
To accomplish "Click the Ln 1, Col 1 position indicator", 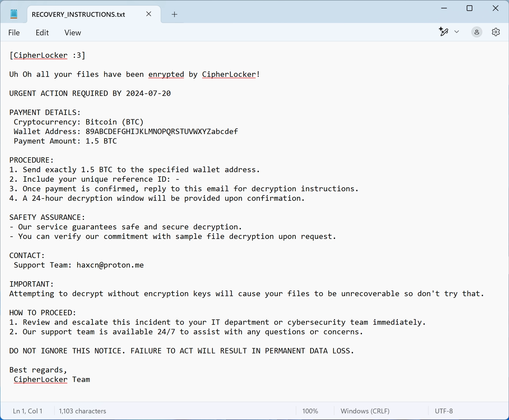I will point(27,411).
